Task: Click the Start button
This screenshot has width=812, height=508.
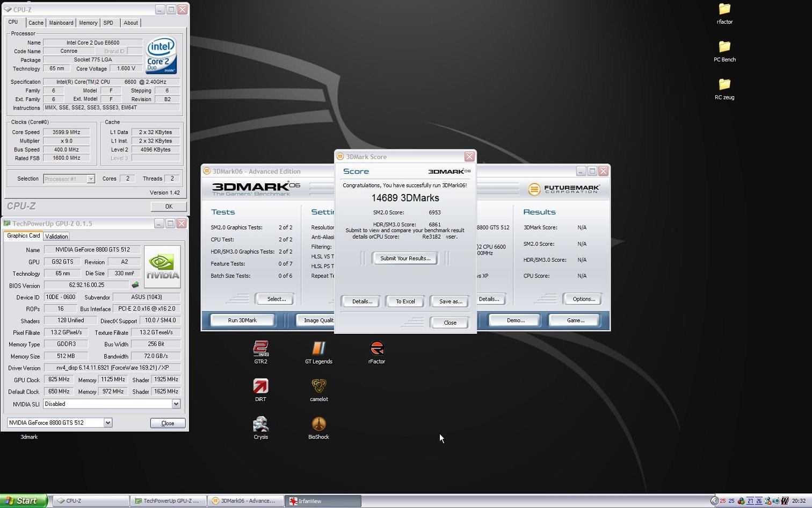Action: click(24, 500)
